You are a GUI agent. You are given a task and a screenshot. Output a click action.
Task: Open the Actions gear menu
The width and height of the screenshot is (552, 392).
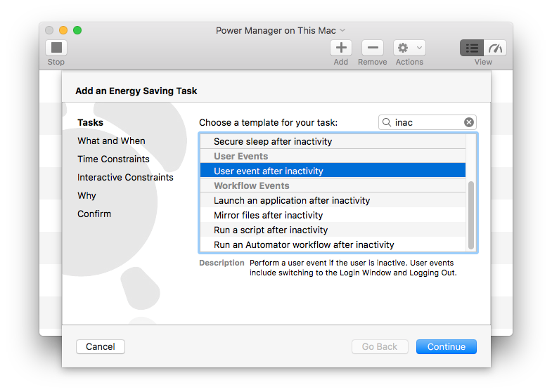tap(409, 48)
